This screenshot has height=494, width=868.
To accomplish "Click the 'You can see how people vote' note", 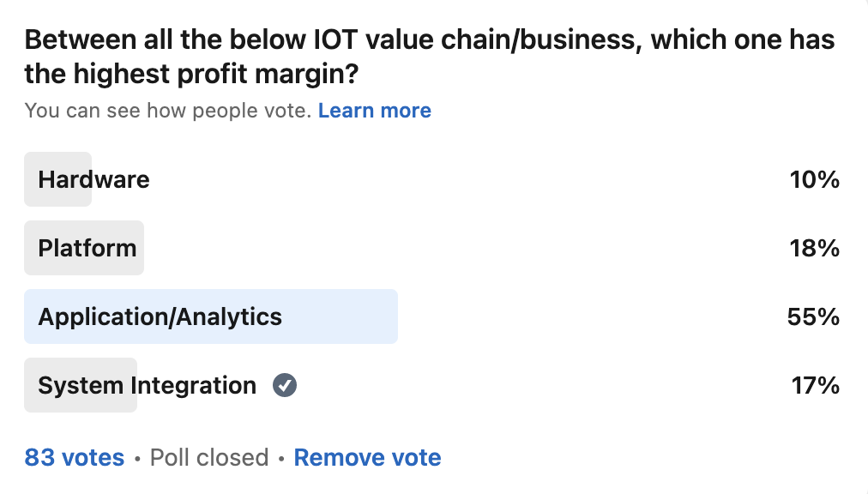I will click(x=167, y=111).
